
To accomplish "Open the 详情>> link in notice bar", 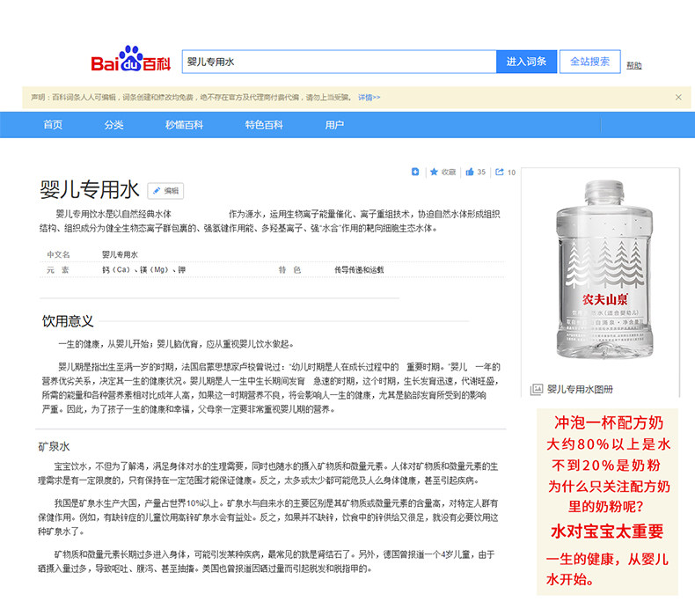I will pyautogui.click(x=369, y=98).
